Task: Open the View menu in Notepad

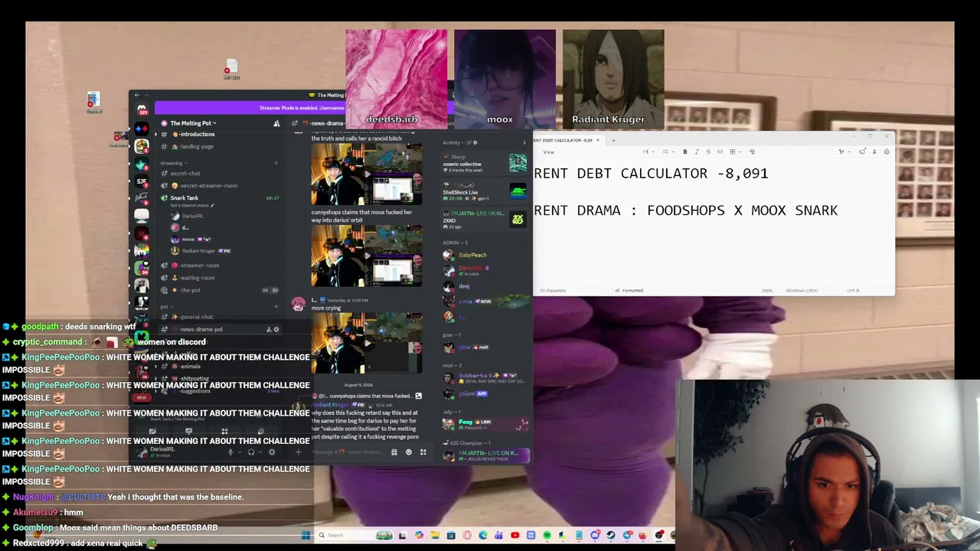Action: [548, 152]
